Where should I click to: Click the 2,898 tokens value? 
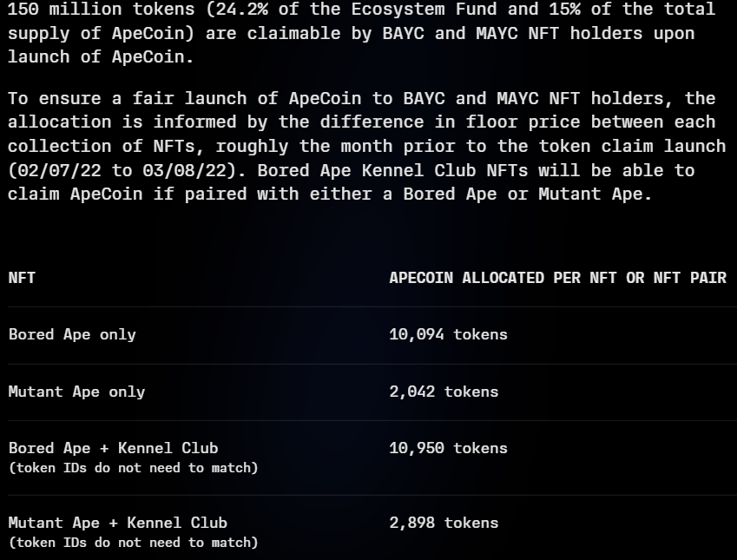[x=444, y=523]
